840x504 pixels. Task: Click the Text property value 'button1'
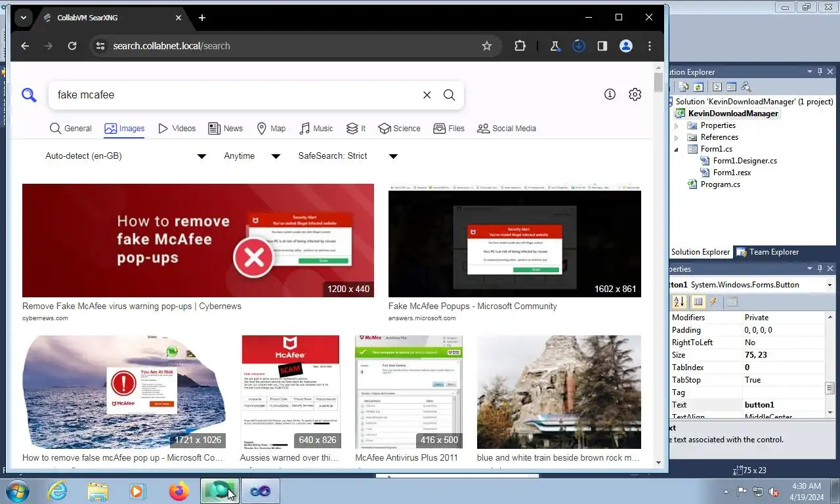point(759,405)
